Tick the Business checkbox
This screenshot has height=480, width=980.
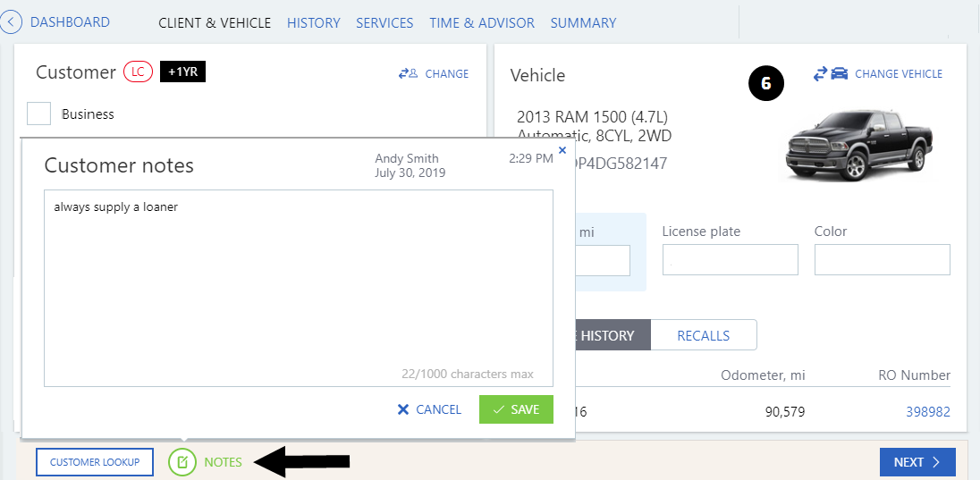[38, 114]
